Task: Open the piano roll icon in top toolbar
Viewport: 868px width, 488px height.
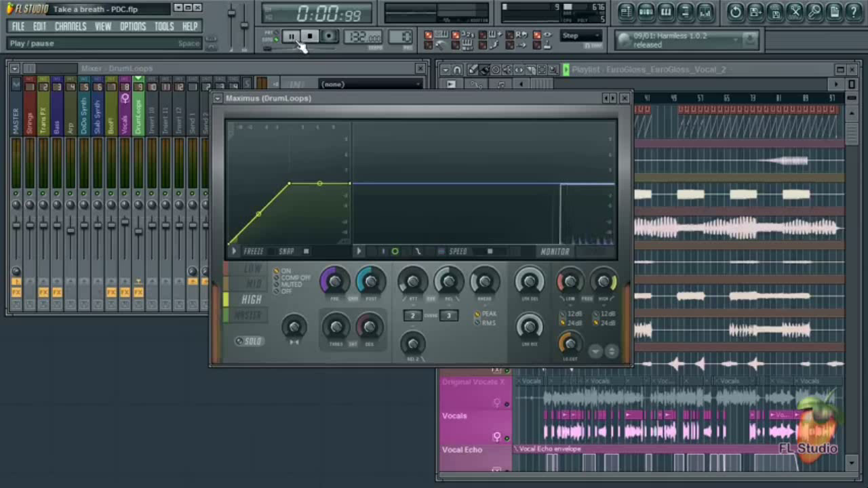Action: pos(666,12)
